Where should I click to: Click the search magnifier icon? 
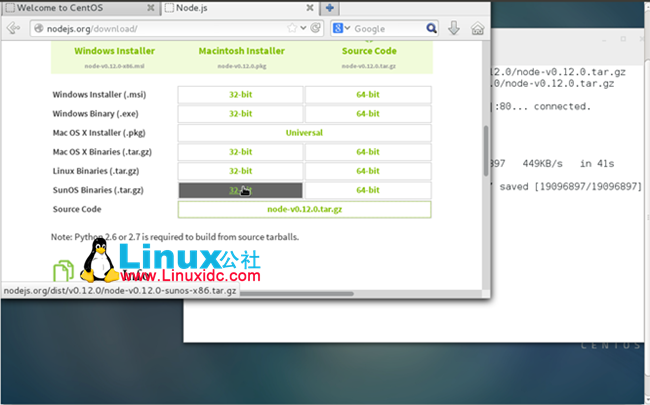[431, 28]
